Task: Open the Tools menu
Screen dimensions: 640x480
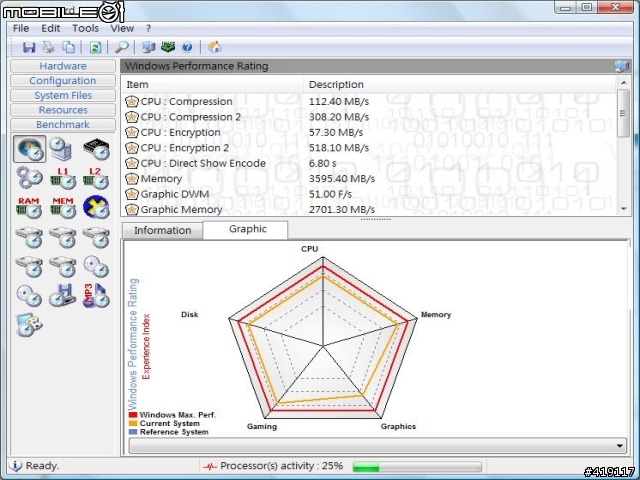Action: 85,28
